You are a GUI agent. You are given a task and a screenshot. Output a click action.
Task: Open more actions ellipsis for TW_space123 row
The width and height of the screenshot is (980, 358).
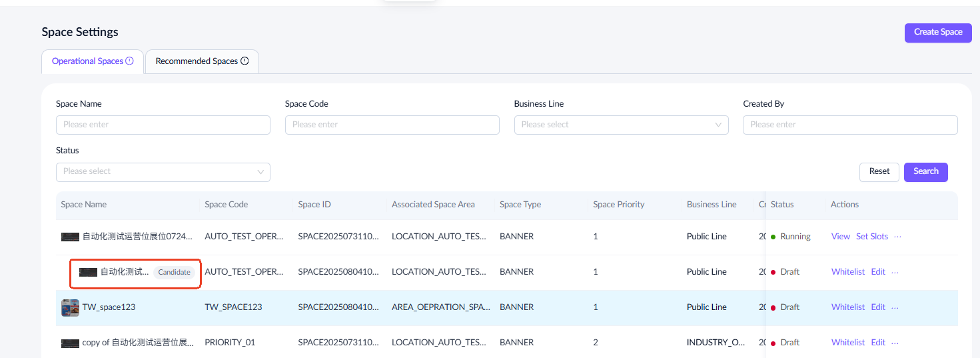point(895,307)
